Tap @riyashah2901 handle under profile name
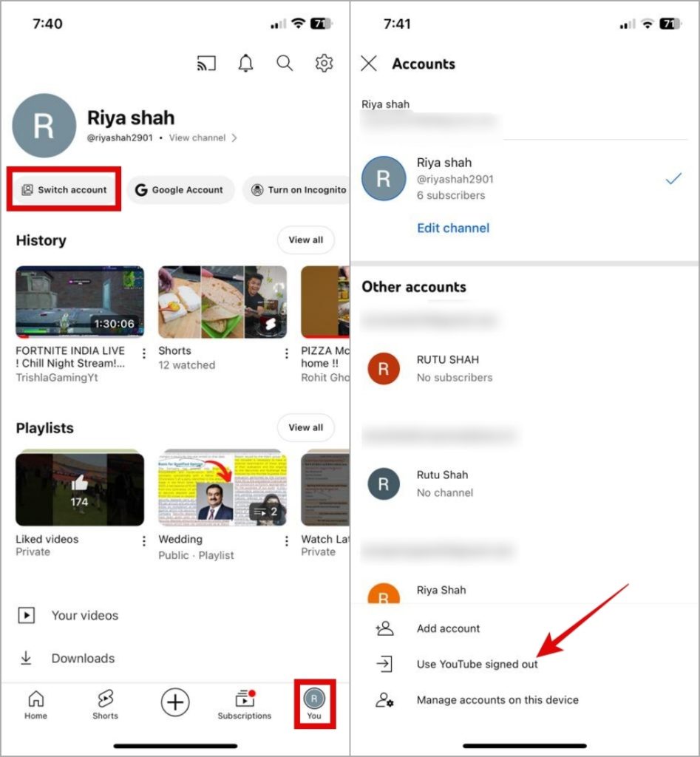This screenshot has width=700, height=757. (119, 138)
